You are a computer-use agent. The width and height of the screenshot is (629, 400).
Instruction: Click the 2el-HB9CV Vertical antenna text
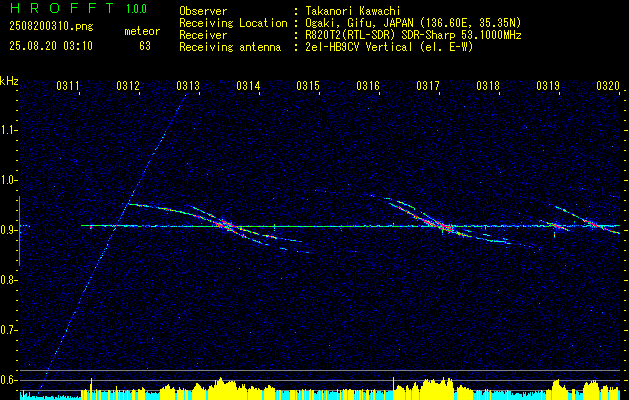click(389, 47)
